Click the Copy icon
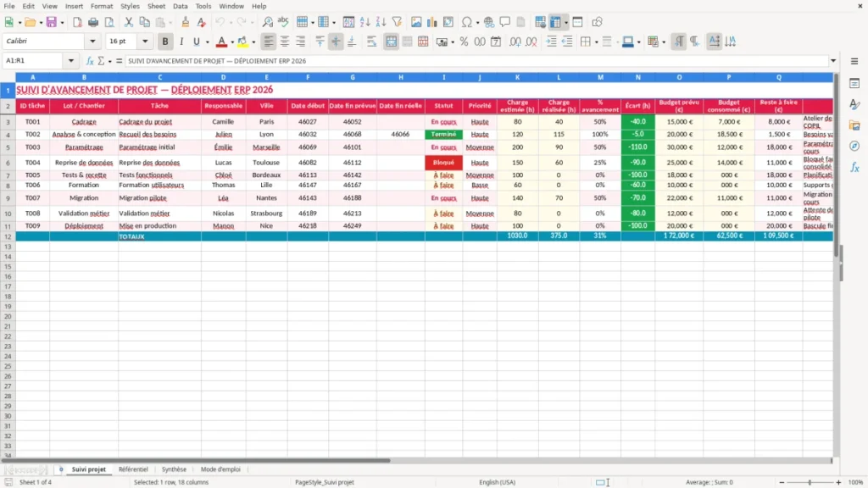 tap(144, 22)
